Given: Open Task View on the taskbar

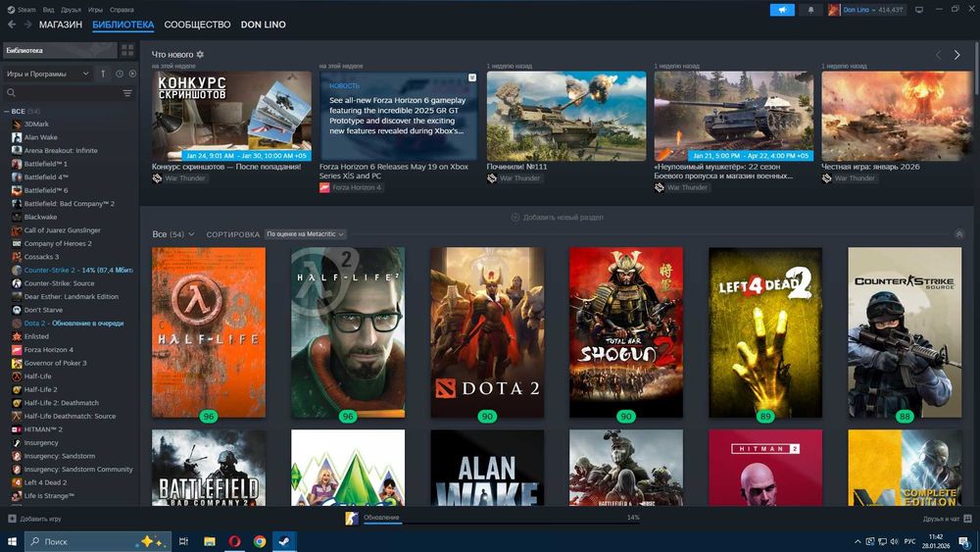Looking at the screenshot, I should (x=184, y=541).
